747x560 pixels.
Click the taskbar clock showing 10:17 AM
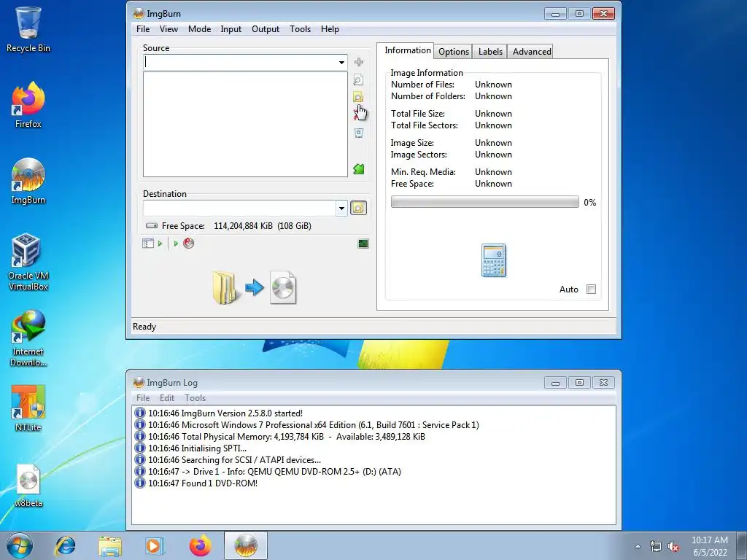point(709,546)
